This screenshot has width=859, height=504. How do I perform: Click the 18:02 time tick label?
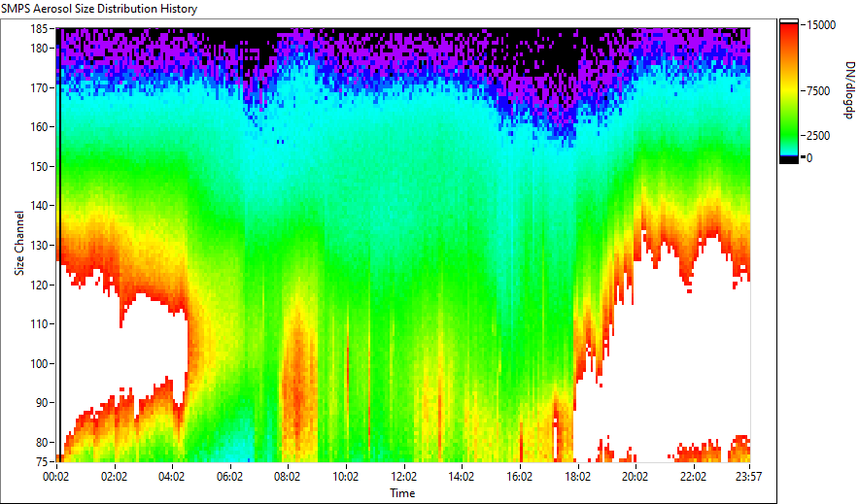pos(577,477)
